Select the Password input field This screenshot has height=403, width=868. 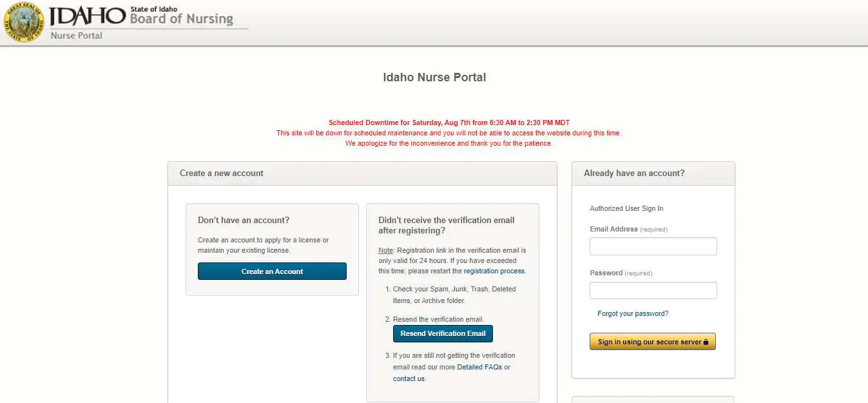point(653,290)
